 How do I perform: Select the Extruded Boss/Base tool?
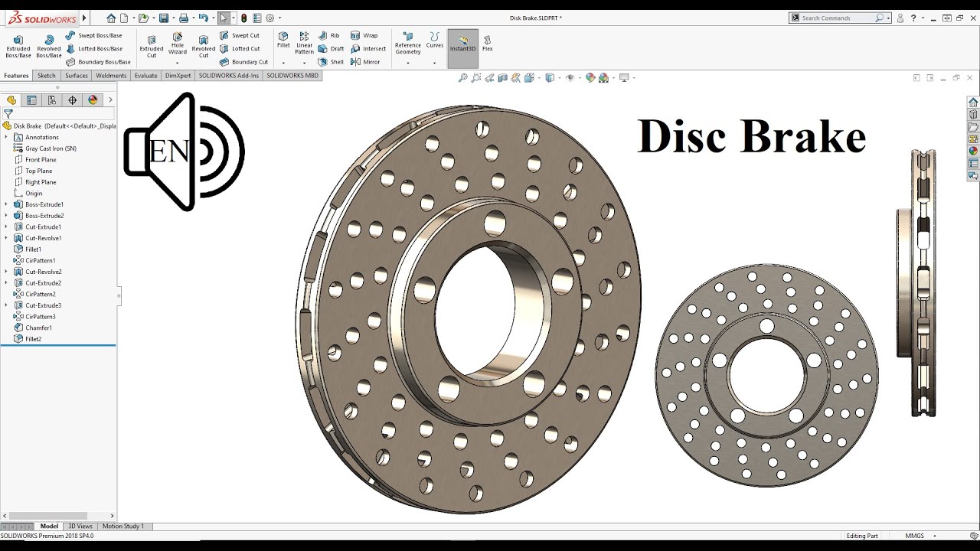pyautogui.click(x=18, y=46)
